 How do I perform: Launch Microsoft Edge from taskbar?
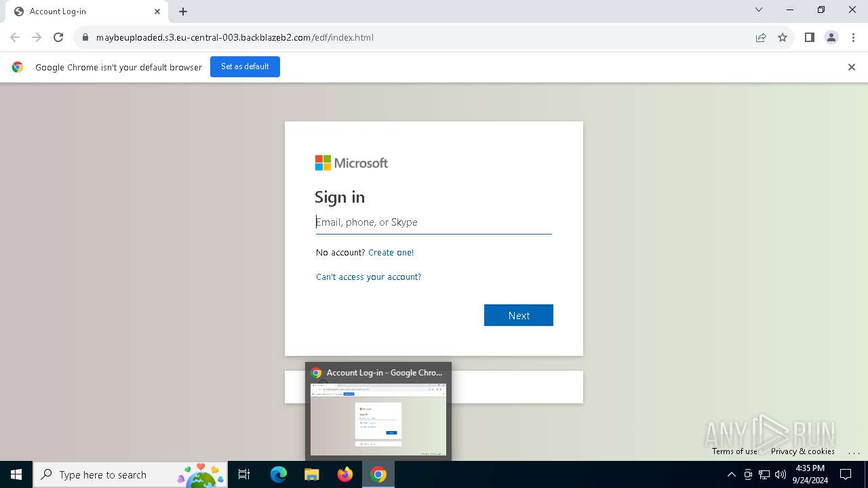pos(279,474)
